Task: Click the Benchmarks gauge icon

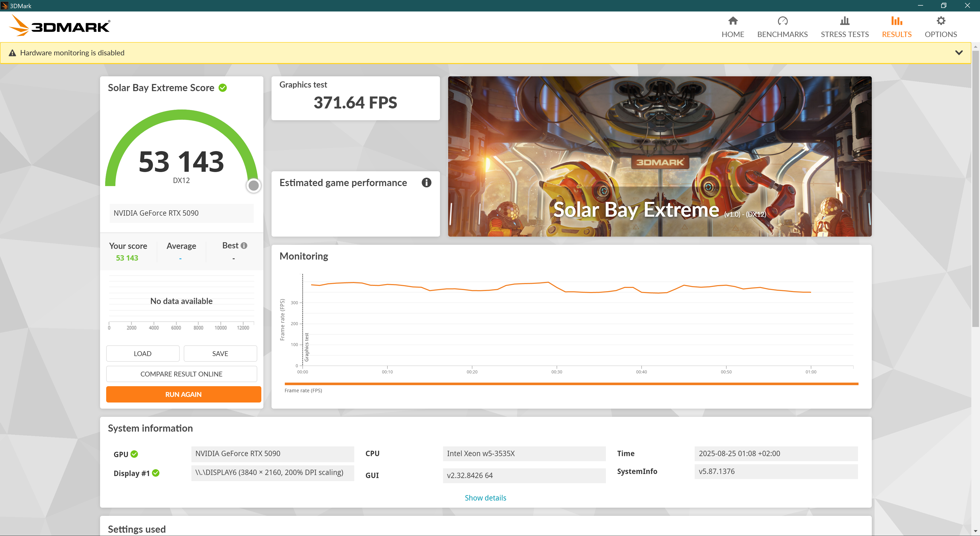Action: click(782, 20)
